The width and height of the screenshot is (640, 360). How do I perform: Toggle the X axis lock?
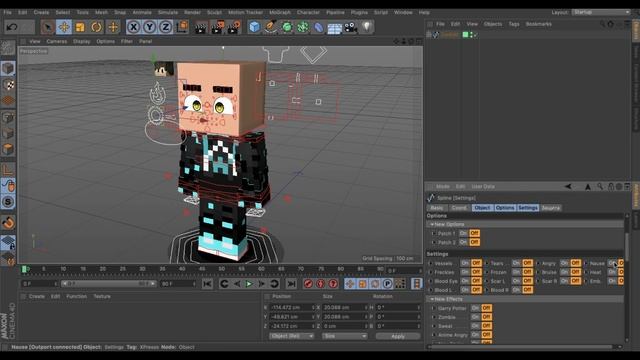[x=133, y=27]
